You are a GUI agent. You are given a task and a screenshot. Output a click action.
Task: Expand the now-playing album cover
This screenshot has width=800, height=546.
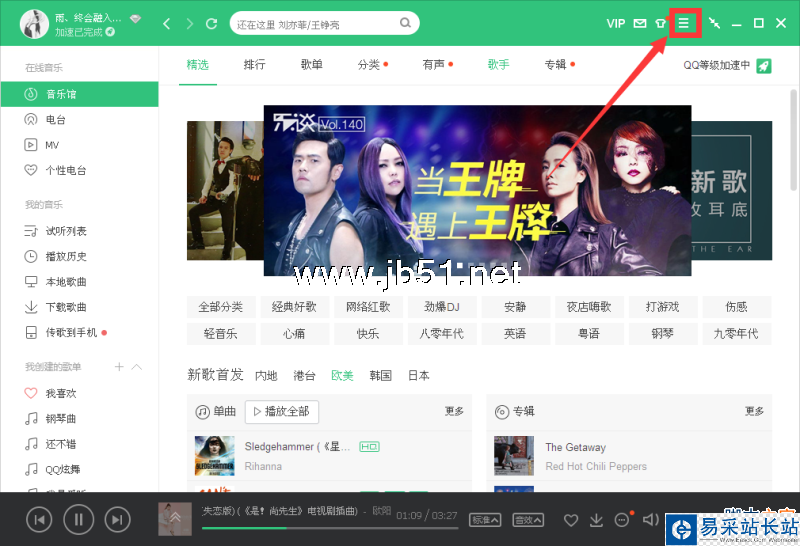175,519
